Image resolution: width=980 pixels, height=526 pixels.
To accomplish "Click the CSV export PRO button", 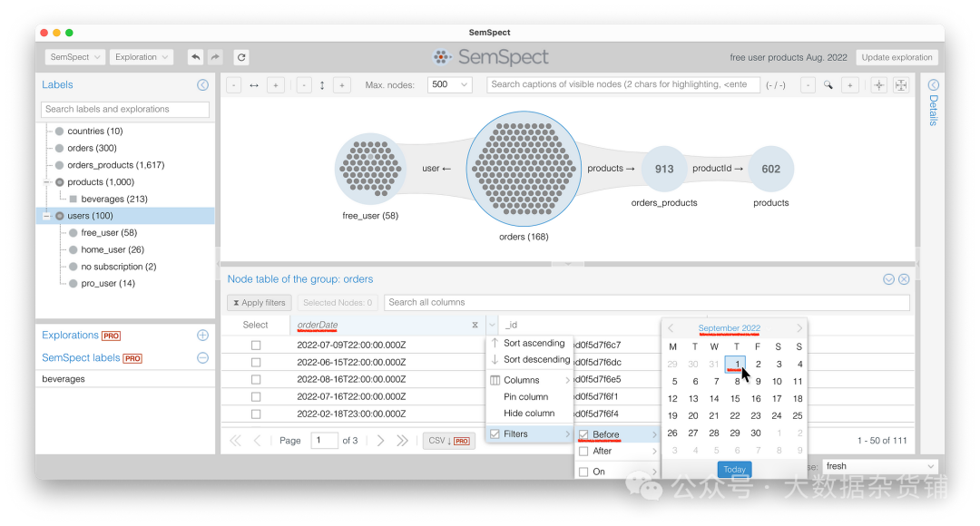I will tap(449, 441).
